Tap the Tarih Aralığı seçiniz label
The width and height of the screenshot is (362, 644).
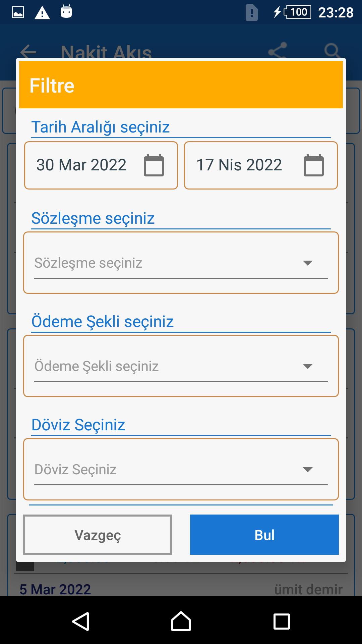click(101, 127)
